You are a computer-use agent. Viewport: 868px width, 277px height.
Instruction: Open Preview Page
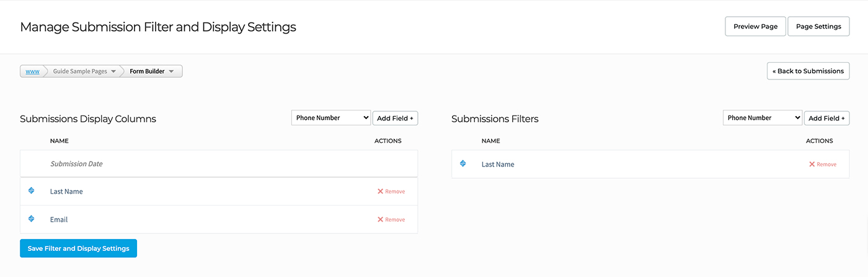pos(755,27)
